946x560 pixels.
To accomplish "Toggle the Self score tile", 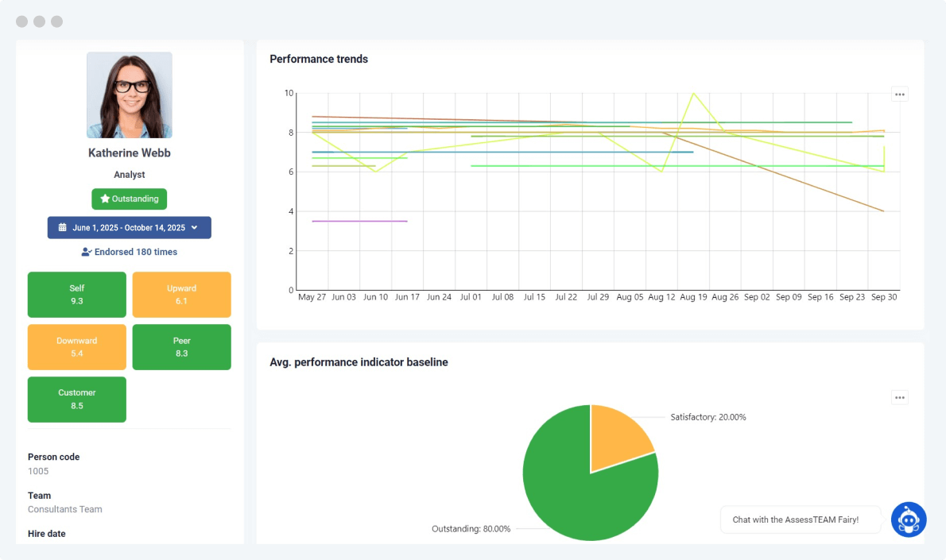I will tap(76, 294).
